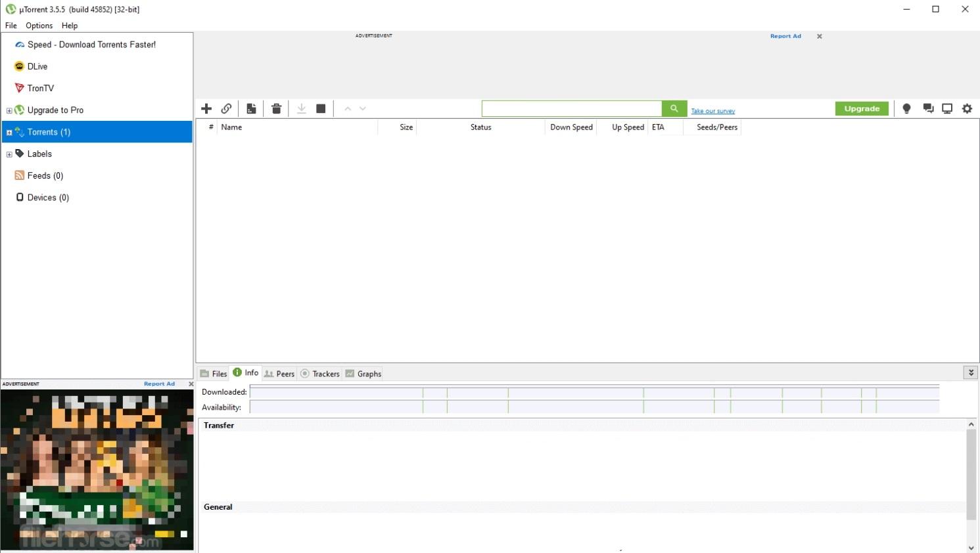This screenshot has height=553, width=980.
Task: Switch to the Peers tab
Action: (x=279, y=373)
